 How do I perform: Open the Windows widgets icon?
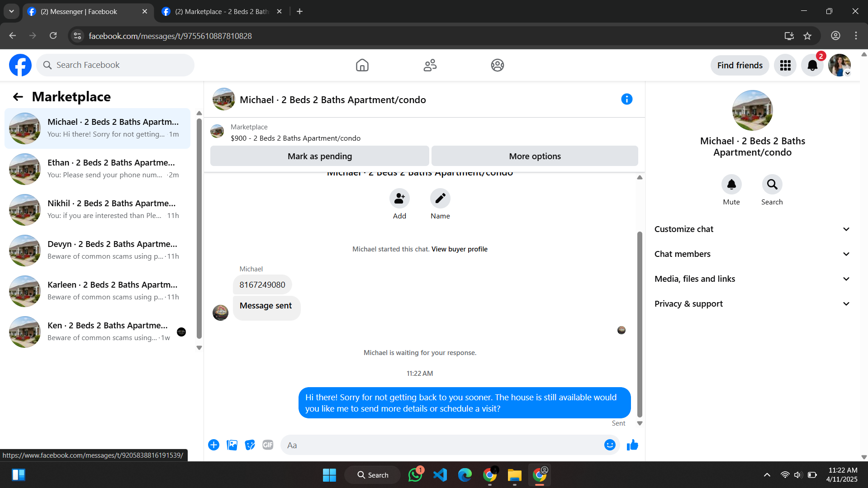[19, 475]
